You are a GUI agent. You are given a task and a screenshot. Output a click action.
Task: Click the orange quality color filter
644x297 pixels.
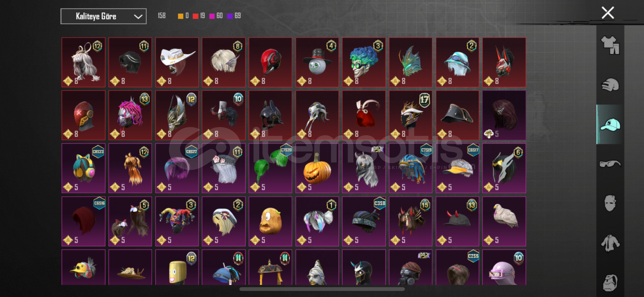coord(183,16)
